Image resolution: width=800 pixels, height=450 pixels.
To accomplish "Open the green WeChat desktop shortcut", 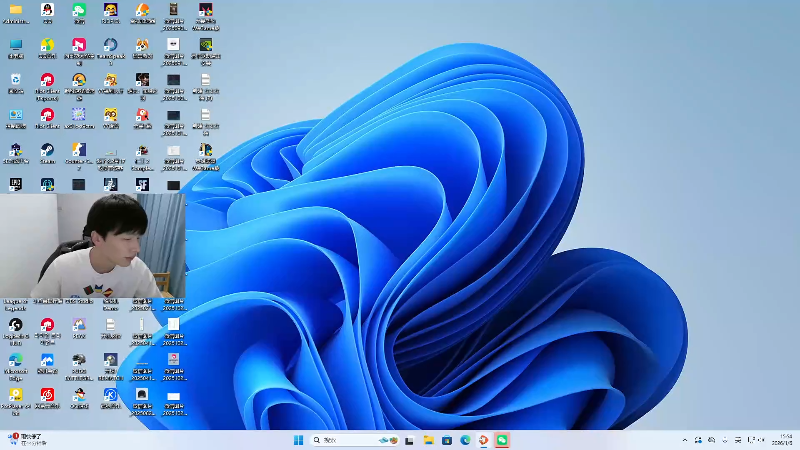I will [x=79, y=10].
